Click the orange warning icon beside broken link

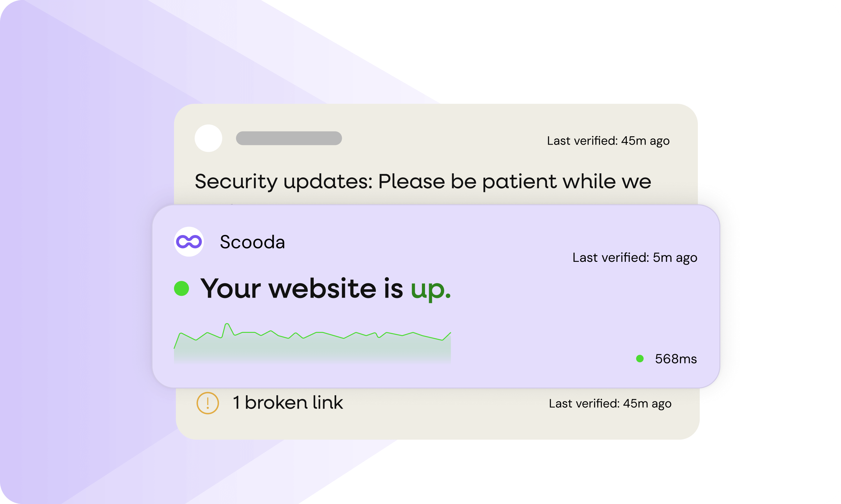pyautogui.click(x=208, y=403)
